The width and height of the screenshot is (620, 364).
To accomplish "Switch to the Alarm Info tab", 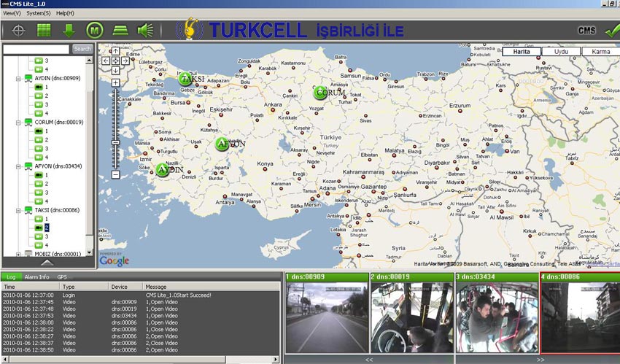I will (36, 277).
